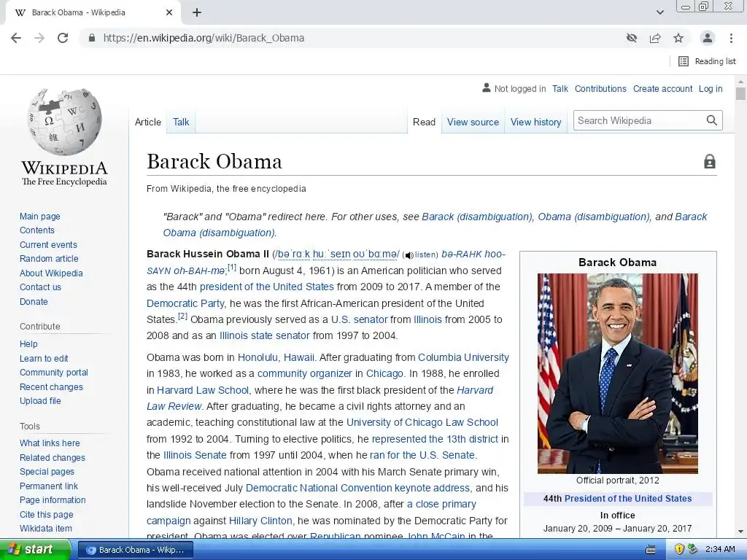Open the browser profile avatar icon
This screenshot has height=560, width=747.
[708, 38]
